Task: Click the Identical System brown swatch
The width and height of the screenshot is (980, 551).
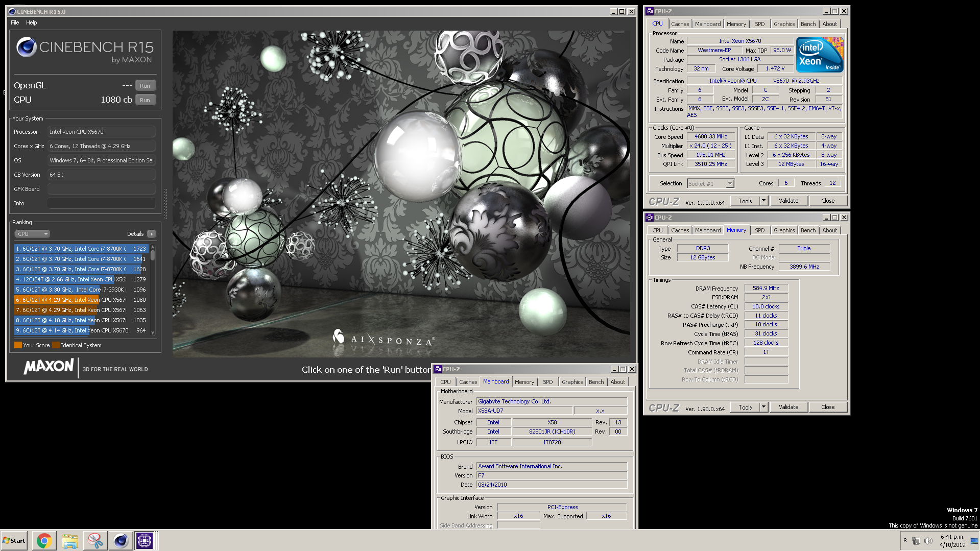Action: (x=56, y=345)
